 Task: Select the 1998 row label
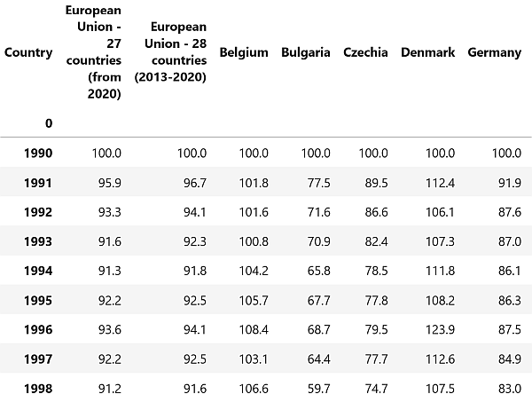[x=38, y=389]
